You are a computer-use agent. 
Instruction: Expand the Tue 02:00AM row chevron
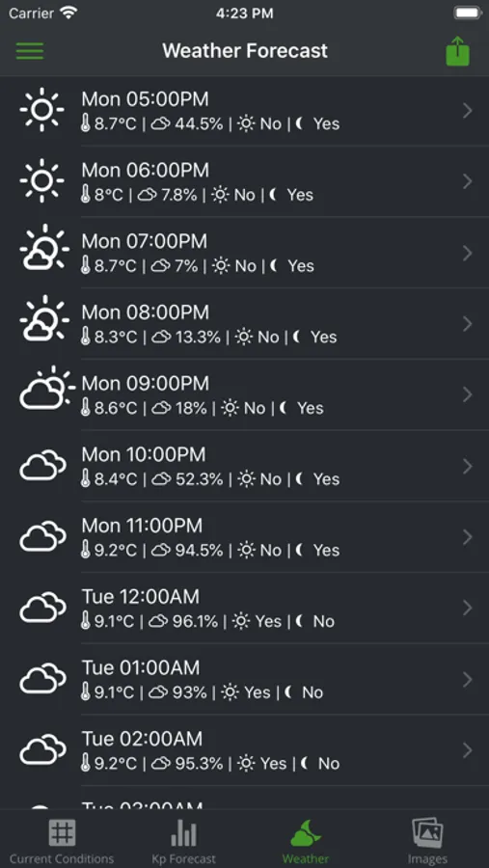pyautogui.click(x=468, y=750)
